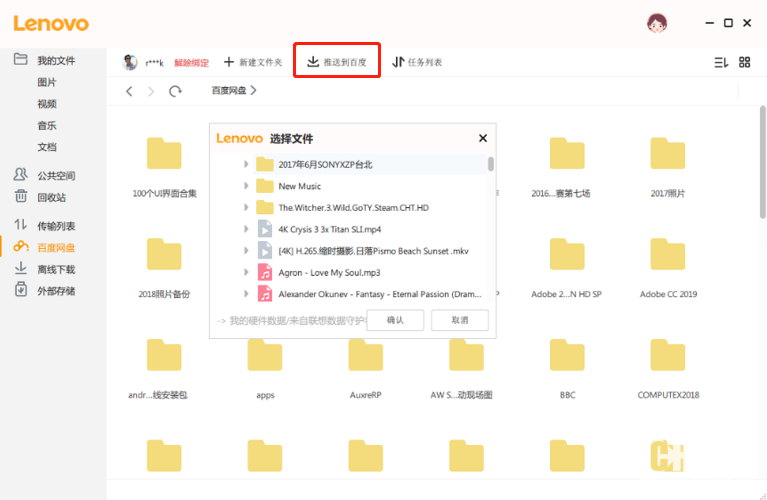Open the sort list icon
This screenshot has width=767, height=500.
[x=721, y=62]
